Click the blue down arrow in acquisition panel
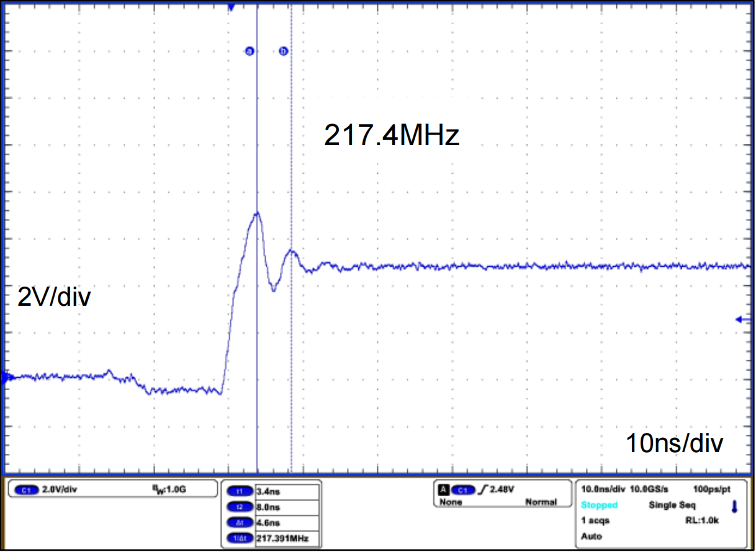Viewport: 756px width, 552px height. point(734,507)
